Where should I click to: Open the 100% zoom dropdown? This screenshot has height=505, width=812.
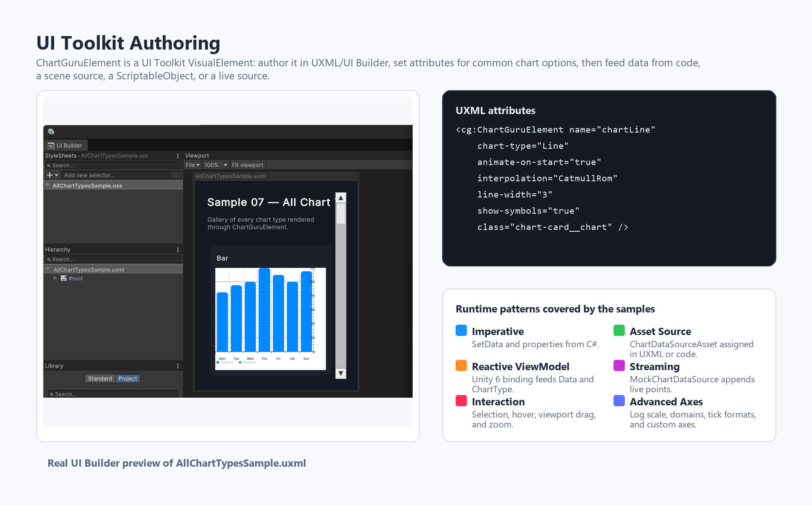click(216, 165)
